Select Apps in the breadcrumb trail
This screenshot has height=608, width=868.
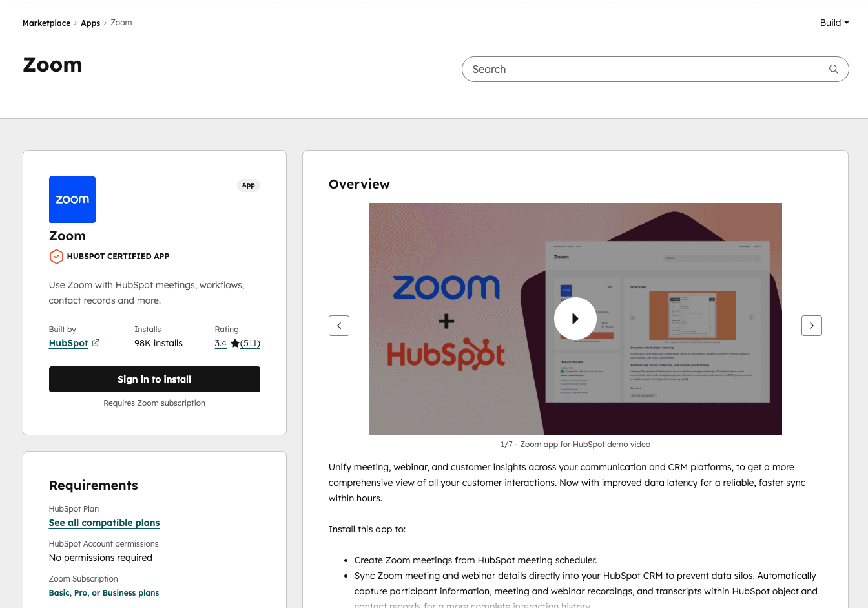(x=90, y=23)
